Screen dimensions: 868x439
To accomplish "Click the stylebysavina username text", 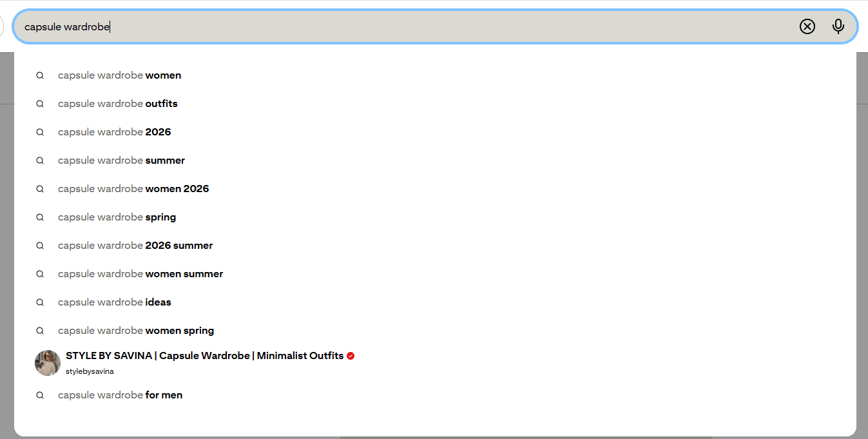I will point(90,371).
